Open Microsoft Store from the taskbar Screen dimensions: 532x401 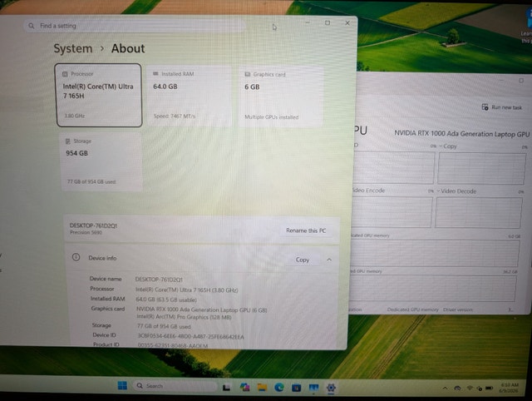tap(296, 388)
